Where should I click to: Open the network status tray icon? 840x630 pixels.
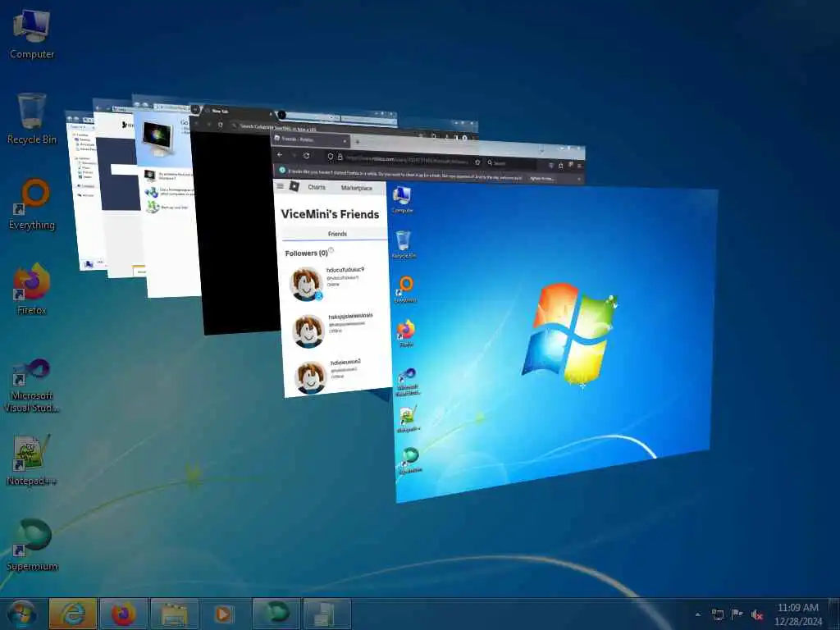(717, 614)
